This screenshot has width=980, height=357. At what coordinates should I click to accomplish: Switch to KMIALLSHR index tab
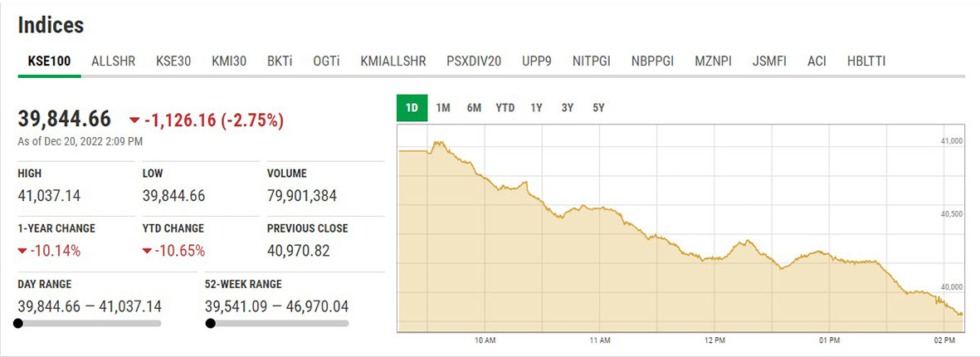[393, 61]
